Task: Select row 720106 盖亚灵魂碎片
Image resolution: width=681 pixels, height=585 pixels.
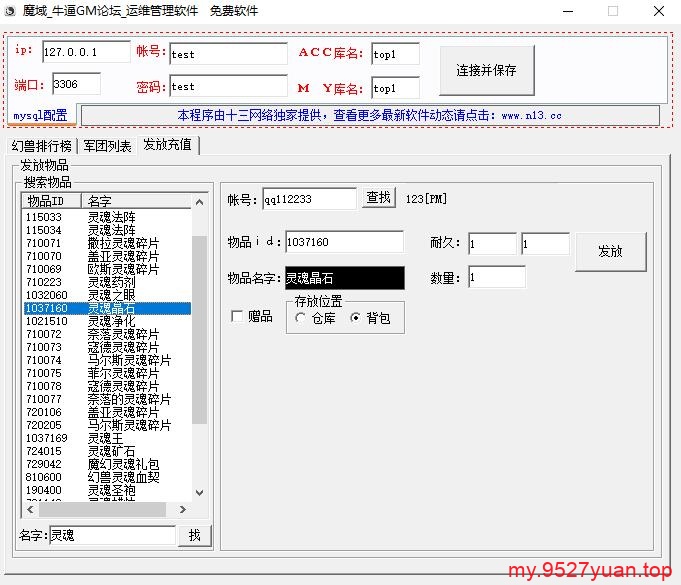Action: point(107,412)
